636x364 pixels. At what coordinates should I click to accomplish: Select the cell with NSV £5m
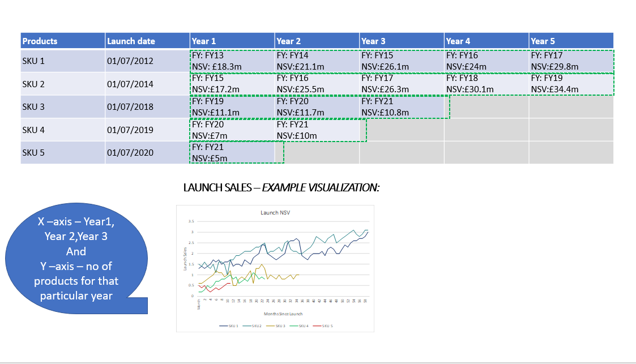[x=232, y=152]
